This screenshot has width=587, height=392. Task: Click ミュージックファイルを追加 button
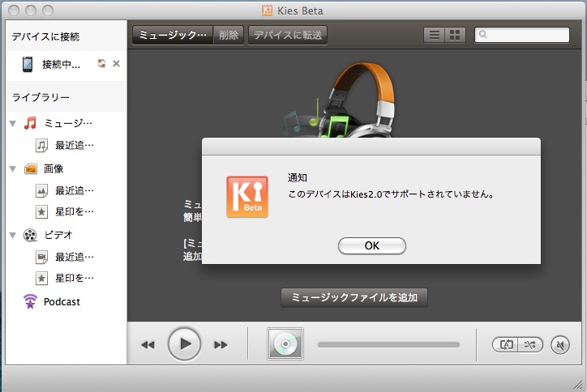coord(354,297)
